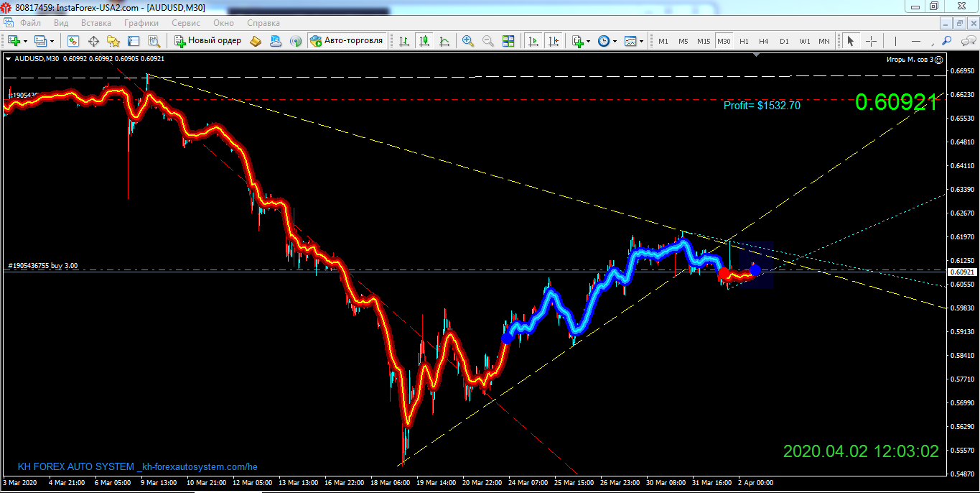Open the signals broadcast icon

[295, 41]
